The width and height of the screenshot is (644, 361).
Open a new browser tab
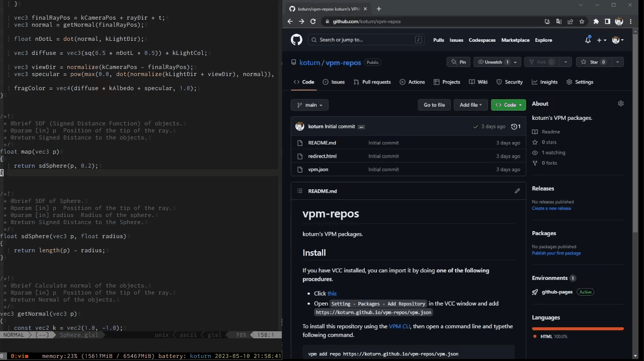tap(379, 9)
